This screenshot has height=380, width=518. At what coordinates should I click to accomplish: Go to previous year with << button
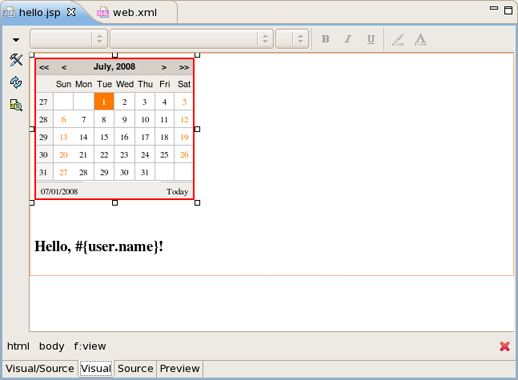[x=44, y=67]
